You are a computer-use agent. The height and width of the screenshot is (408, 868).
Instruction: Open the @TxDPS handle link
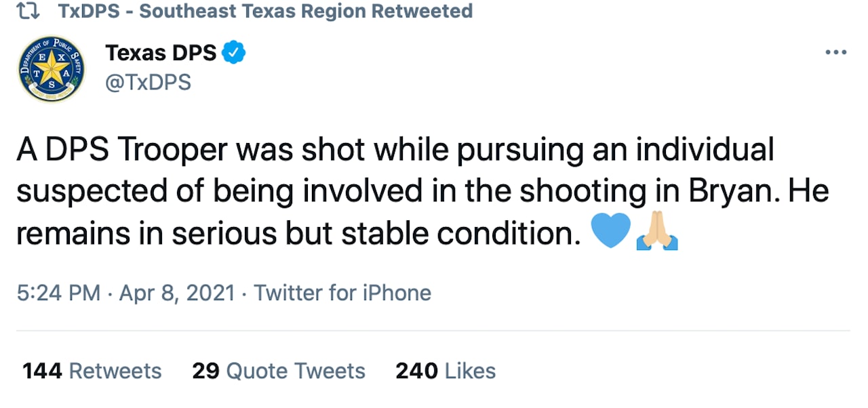(x=148, y=82)
